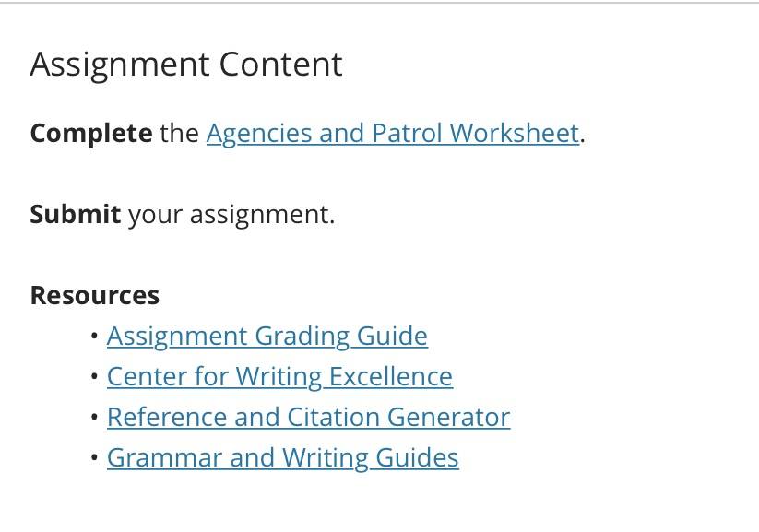Image resolution: width=759 pixels, height=532 pixels.
Task: Open the Agencies and Patrol Worksheet link
Action: pyautogui.click(x=393, y=133)
